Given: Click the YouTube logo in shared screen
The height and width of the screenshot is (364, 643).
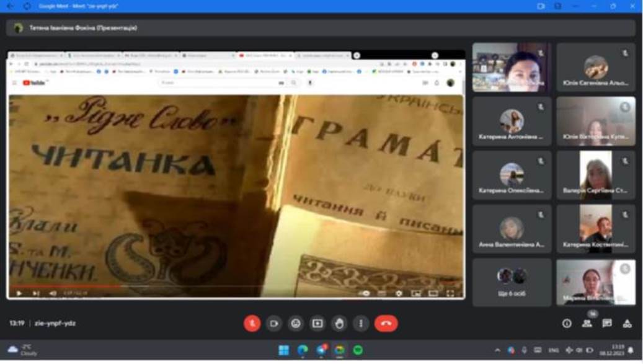Looking at the screenshot, I should (35, 83).
